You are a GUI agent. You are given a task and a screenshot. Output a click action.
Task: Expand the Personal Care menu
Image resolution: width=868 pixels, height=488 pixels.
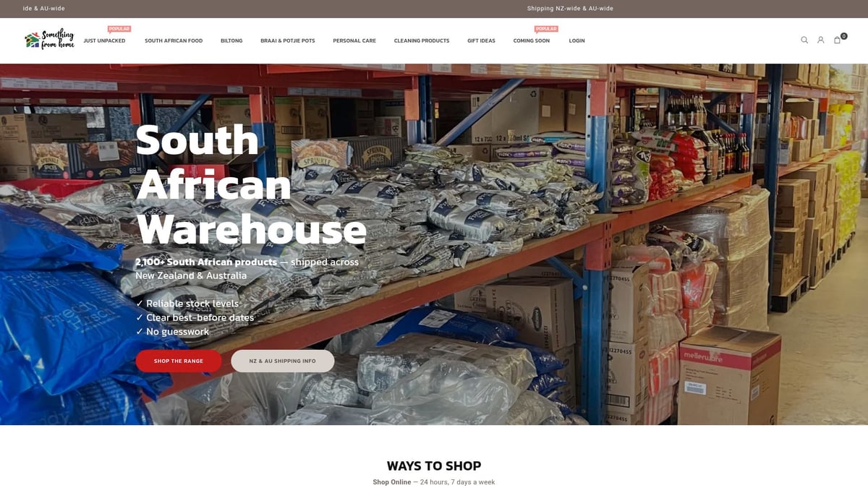tap(354, 40)
